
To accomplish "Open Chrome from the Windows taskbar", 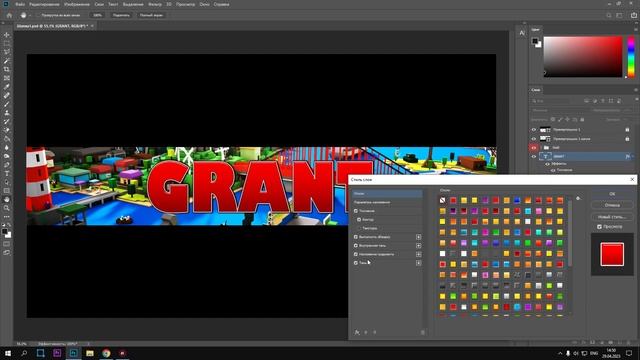I will pyautogui.click(x=106, y=353).
